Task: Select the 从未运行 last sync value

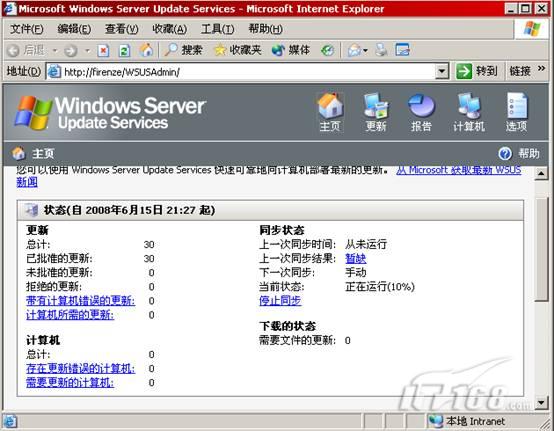Action: tap(366, 244)
